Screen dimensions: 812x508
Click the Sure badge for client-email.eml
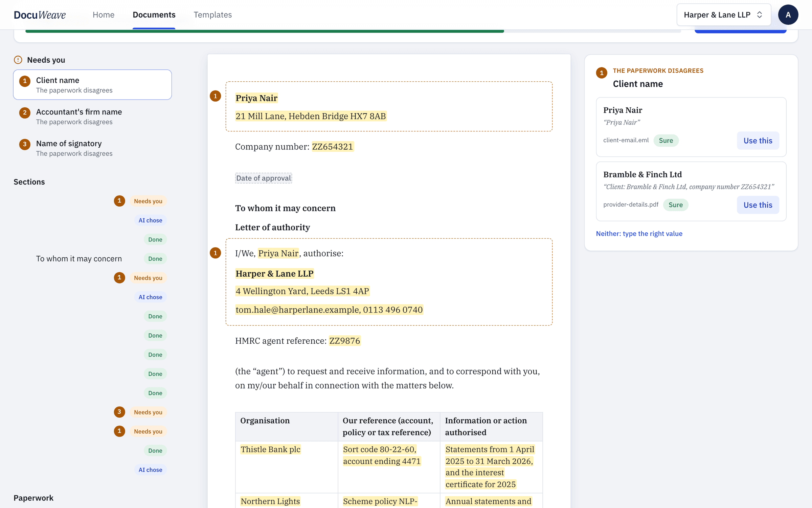(x=666, y=141)
